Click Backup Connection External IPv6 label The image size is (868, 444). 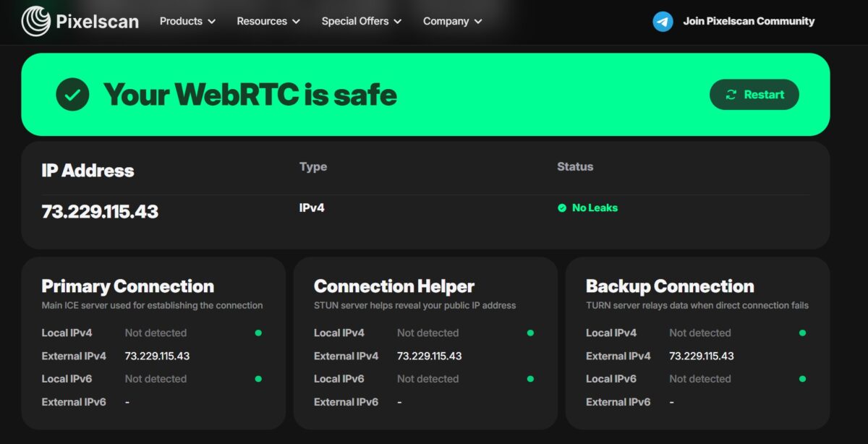pyautogui.click(x=618, y=402)
